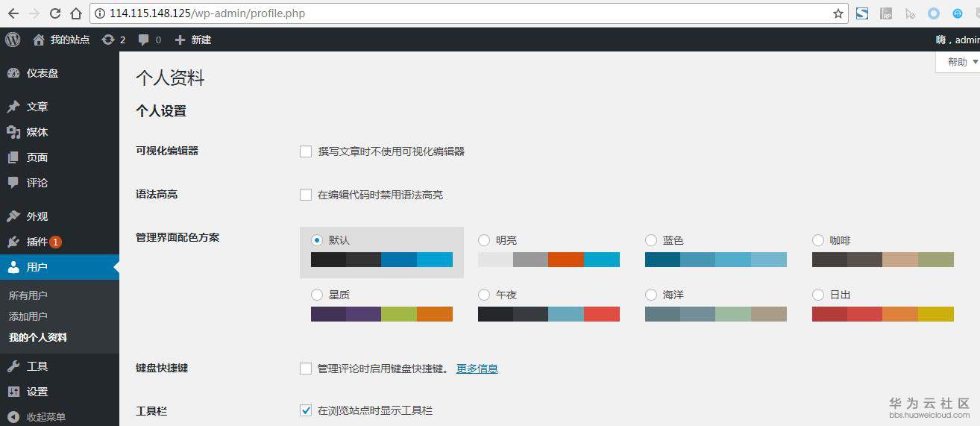Click the 新建 plus button
Screen dimensions: 980x426
(193, 40)
